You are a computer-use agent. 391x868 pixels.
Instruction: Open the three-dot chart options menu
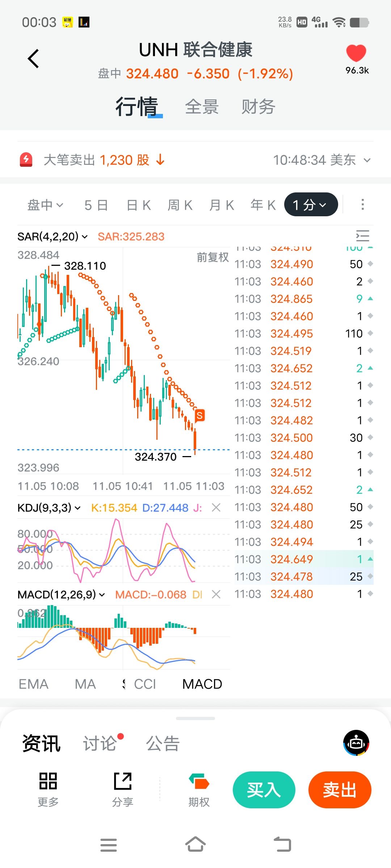362,204
